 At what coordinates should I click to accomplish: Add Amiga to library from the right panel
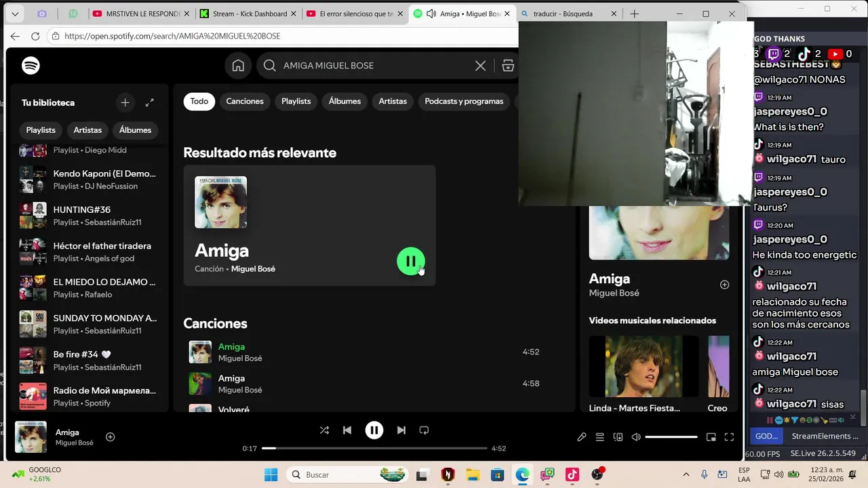724,285
